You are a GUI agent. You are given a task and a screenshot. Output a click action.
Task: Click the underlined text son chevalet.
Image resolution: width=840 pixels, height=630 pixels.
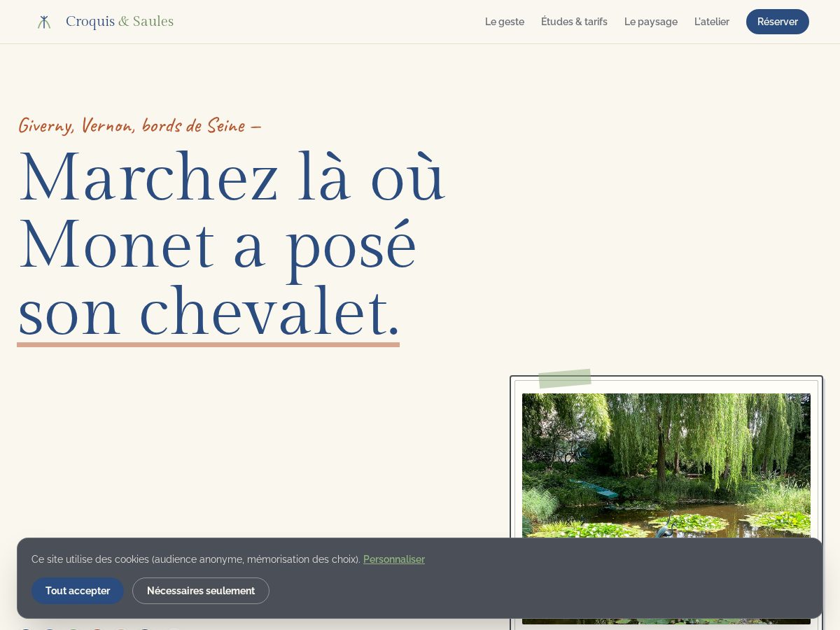(x=209, y=312)
